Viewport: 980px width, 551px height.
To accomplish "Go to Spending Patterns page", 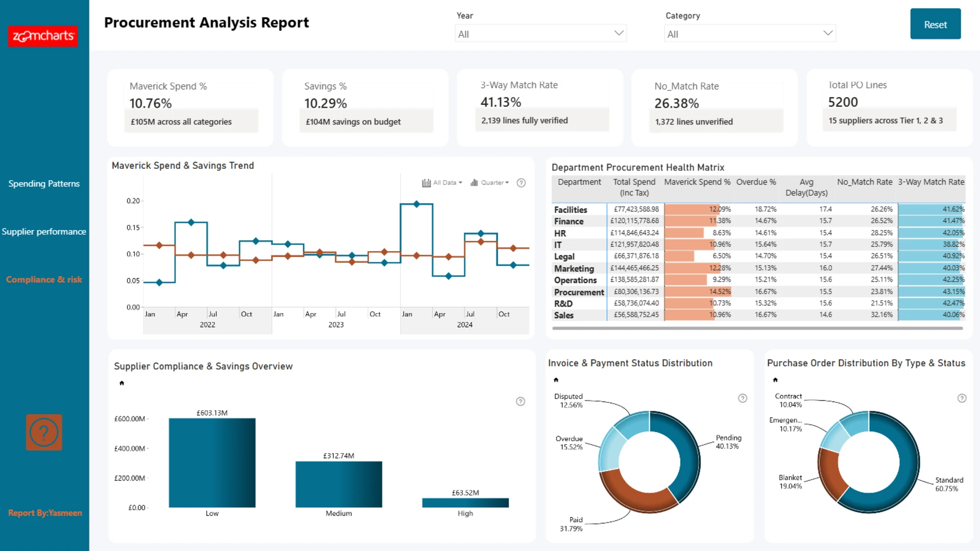I will tap(44, 184).
